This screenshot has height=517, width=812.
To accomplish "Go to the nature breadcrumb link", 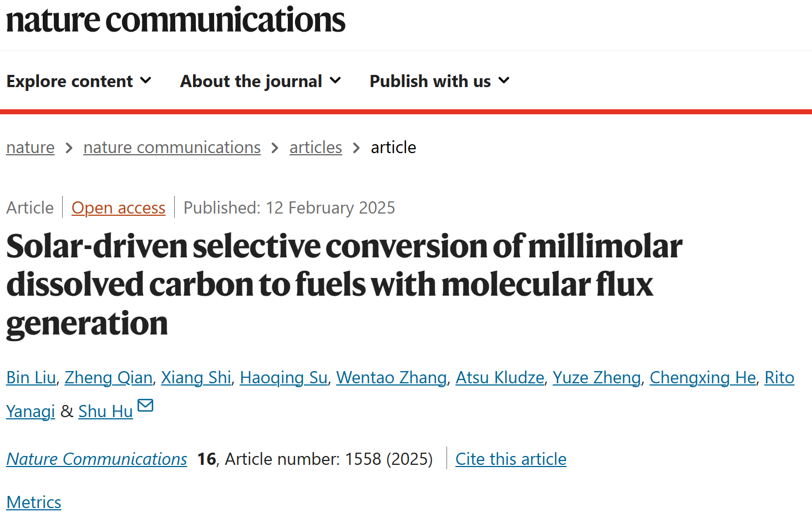I will click(x=31, y=148).
